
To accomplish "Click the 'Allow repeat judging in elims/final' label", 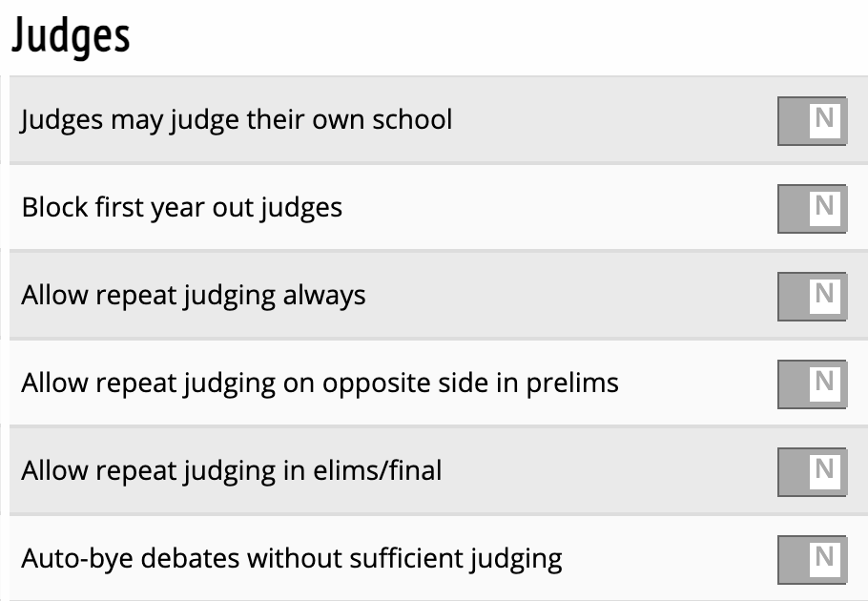I will pos(231,470).
